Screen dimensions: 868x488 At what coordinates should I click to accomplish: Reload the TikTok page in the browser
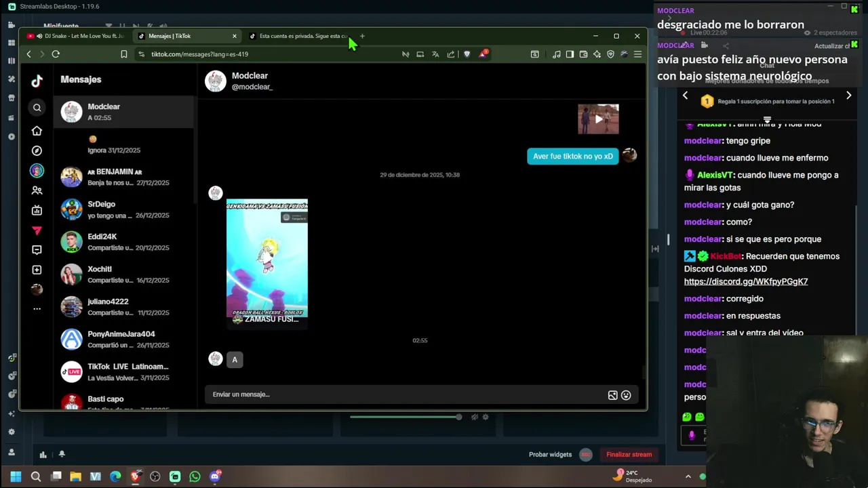coord(56,54)
